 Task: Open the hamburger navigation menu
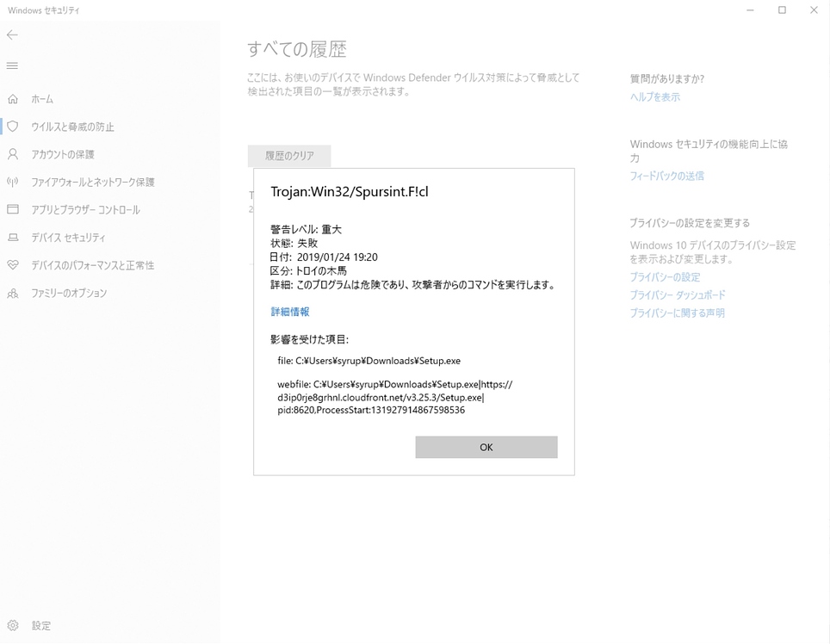[12, 65]
